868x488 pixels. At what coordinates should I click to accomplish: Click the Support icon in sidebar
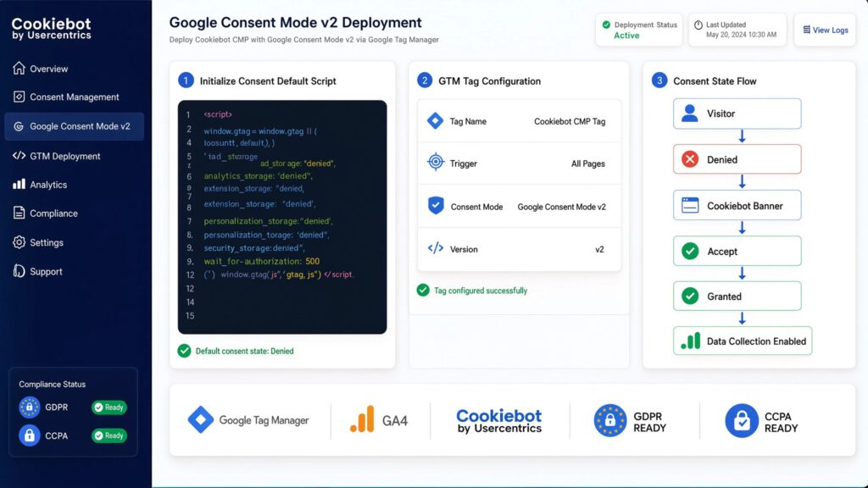point(19,271)
